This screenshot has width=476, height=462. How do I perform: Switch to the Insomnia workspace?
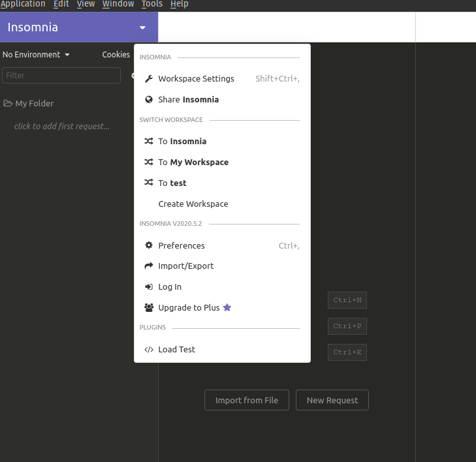point(222,142)
